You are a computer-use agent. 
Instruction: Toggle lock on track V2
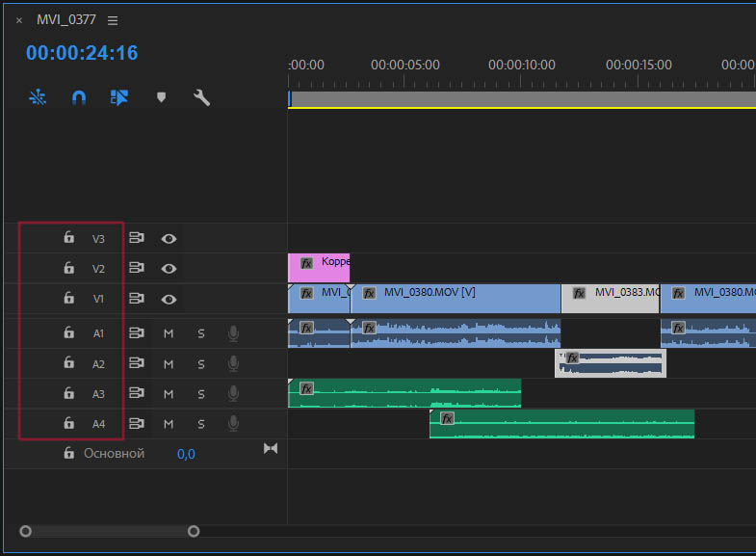coord(69,268)
